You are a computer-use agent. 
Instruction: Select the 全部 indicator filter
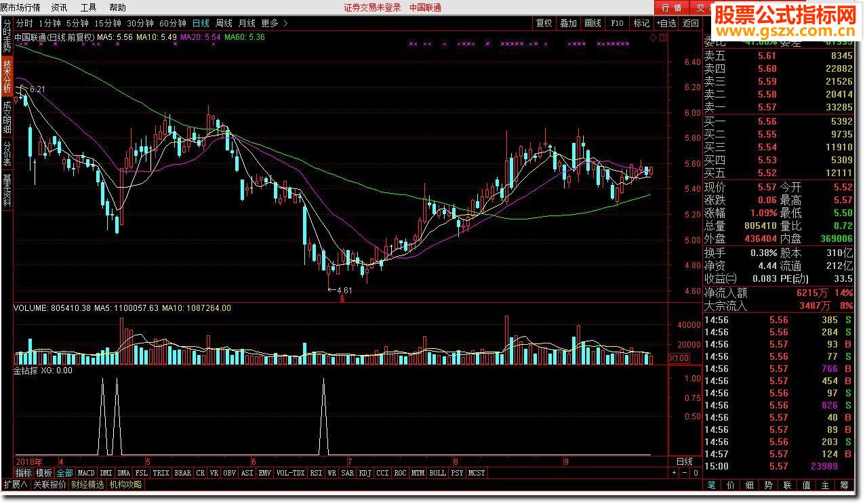64,473
